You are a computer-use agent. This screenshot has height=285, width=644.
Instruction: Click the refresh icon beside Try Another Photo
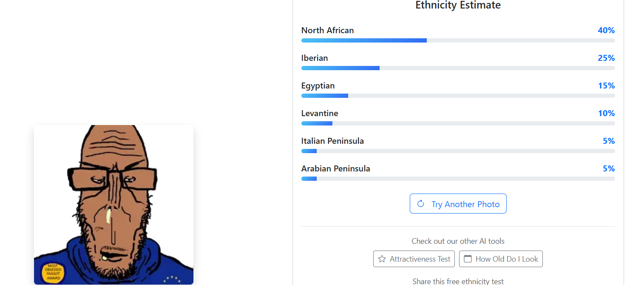[421, 204]
